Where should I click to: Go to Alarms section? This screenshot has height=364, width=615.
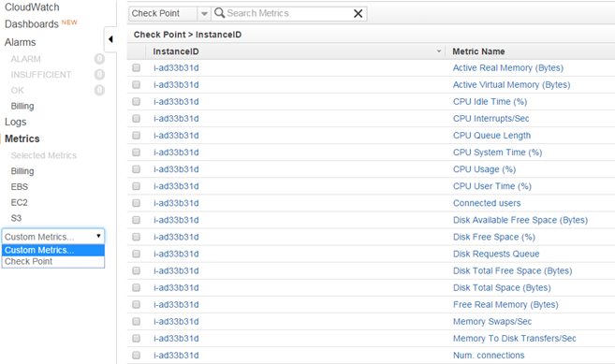click(x=20, y=42)
